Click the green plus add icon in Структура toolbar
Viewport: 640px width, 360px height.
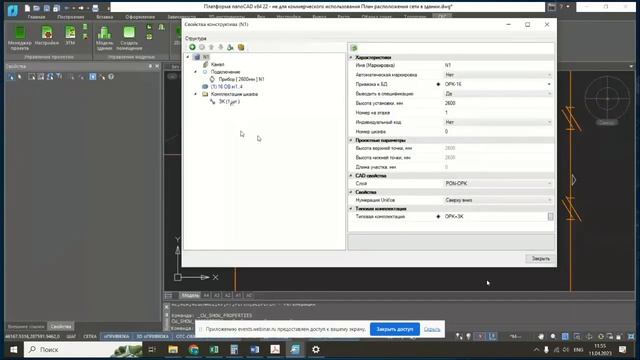pos(192,47)
